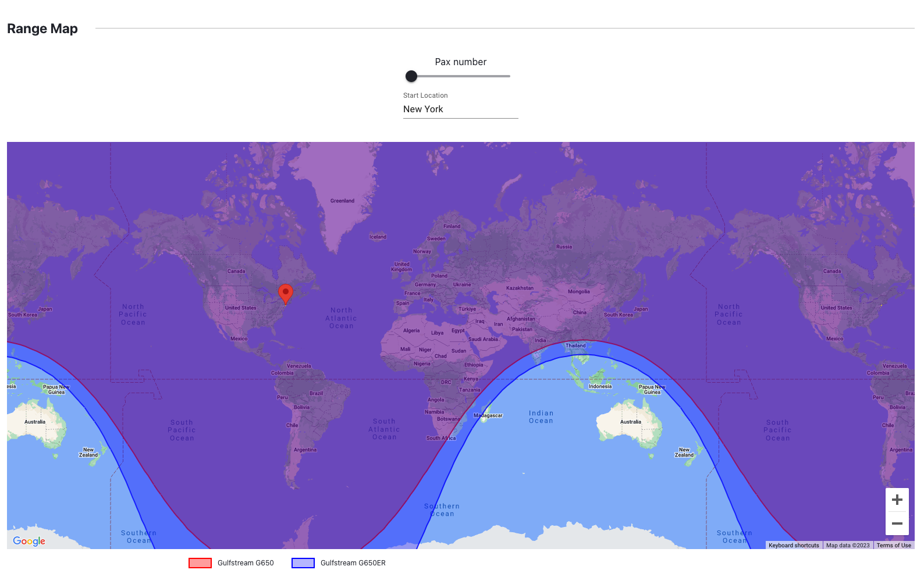924x577 pixels.
Task: Zoom in on the range map
Action: pos(897,500)
